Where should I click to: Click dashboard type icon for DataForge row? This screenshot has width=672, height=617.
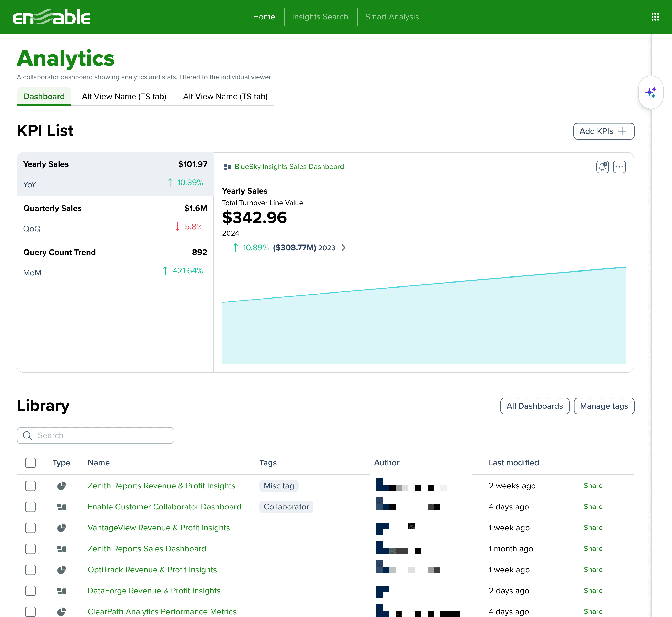click(x=61, y=591)
